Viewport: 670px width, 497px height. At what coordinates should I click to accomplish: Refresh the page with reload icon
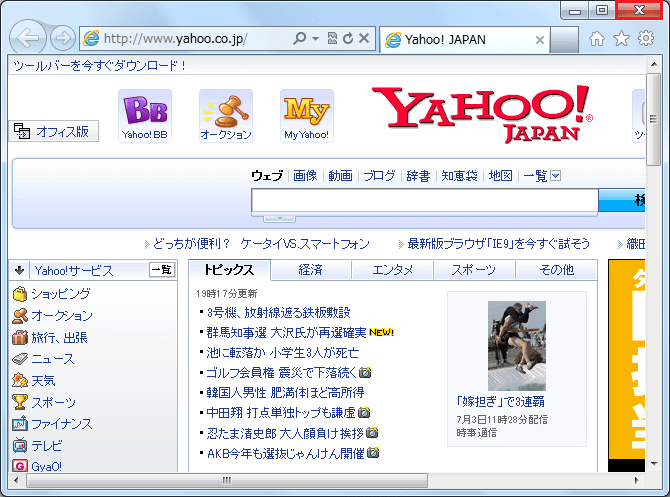point(348,39)
